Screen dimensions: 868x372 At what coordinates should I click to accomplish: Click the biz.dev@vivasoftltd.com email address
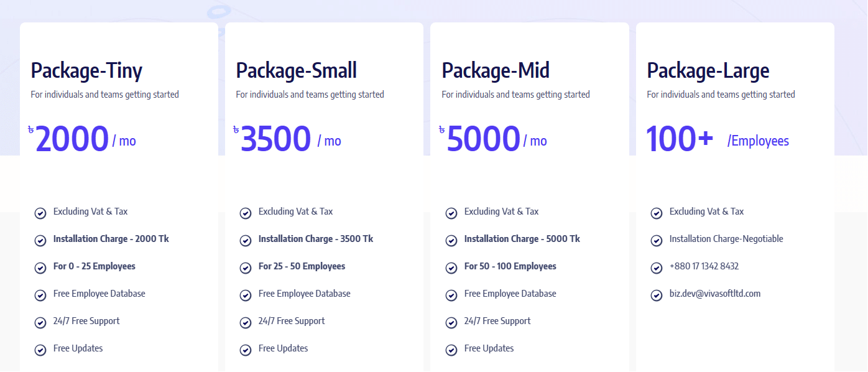pos(715,294)
